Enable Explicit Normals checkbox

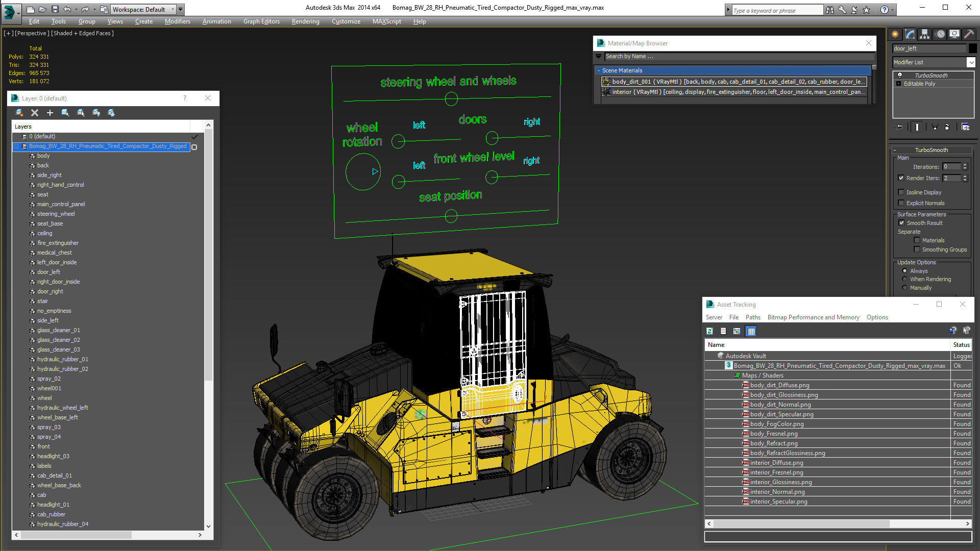coord(901,203)
